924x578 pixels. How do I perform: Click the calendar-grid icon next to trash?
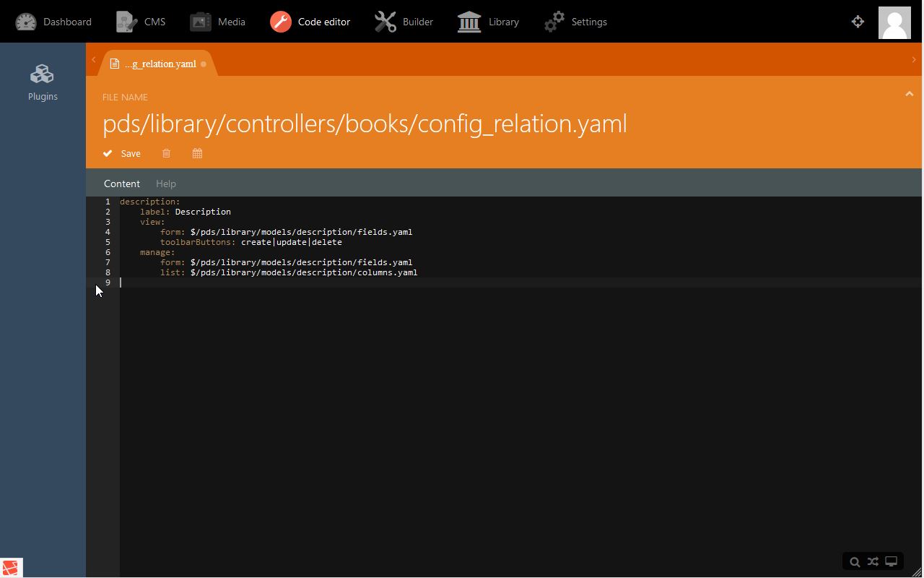tap(197, 153)
